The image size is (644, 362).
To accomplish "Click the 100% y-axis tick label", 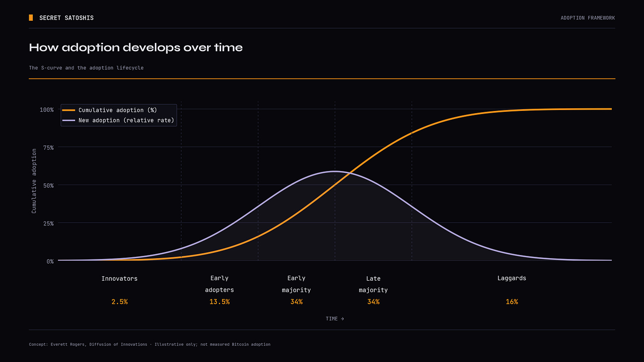I will [46, 110].
